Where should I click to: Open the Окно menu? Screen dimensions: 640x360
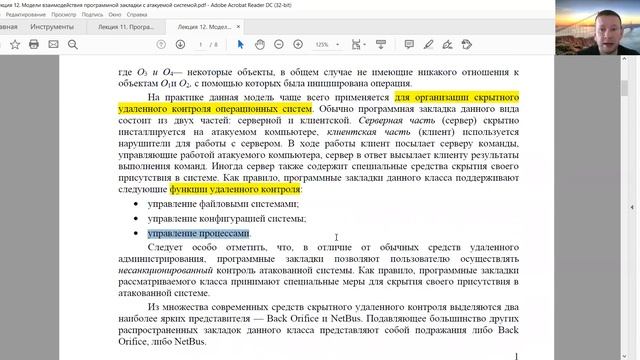click(x=115, y=15)
